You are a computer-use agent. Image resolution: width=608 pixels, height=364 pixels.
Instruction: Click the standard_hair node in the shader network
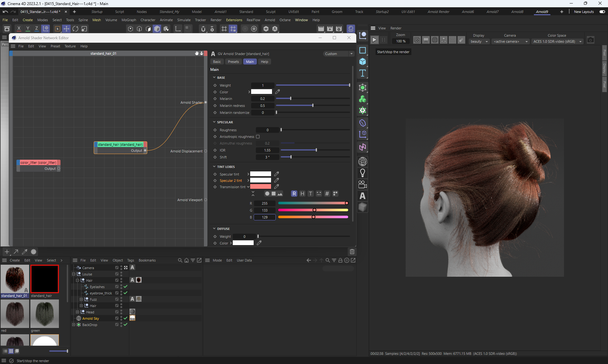[120, 145]
